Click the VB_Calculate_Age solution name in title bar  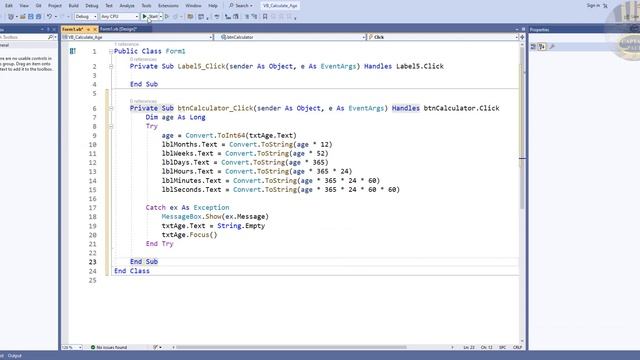pos(280,6)
